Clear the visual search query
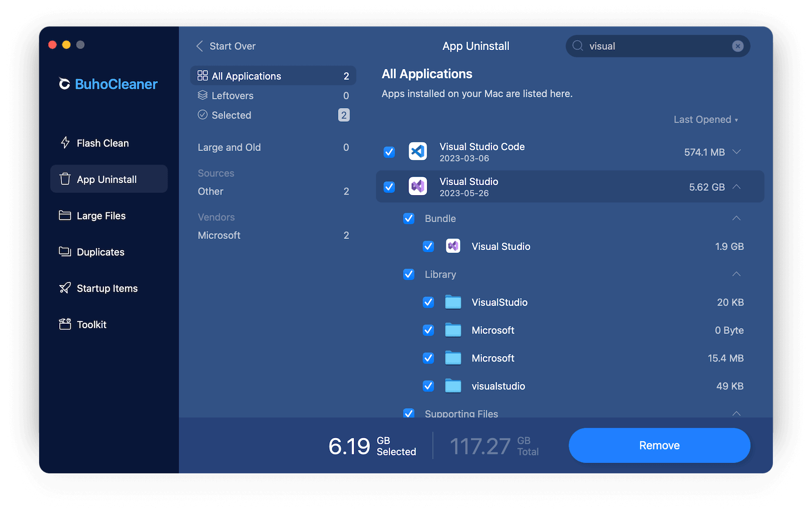This screenshot has height=525, width=812. coord(737,46)
